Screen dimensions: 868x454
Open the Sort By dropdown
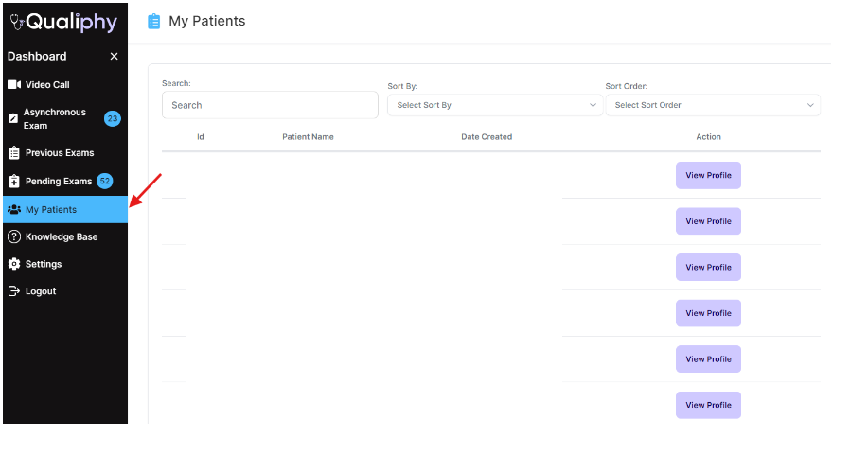click(x=495, y=105)
